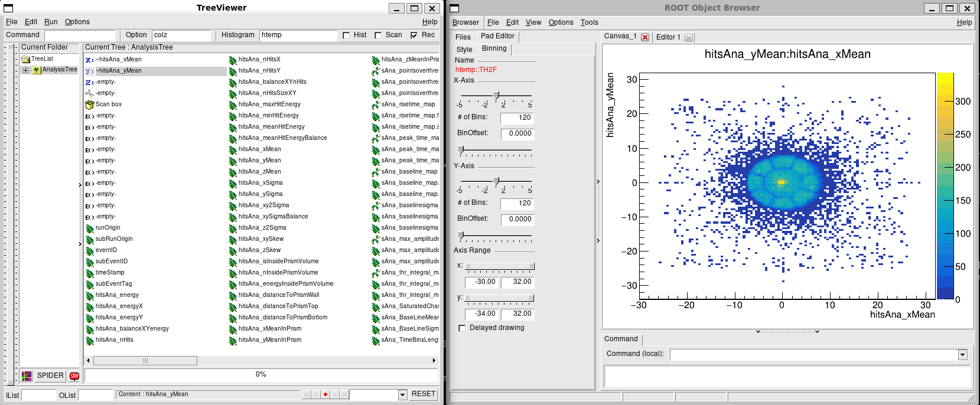This screenshot has width=980, height=405.
Task: Open TreeViewer Options menu
Action: (77, 22)
